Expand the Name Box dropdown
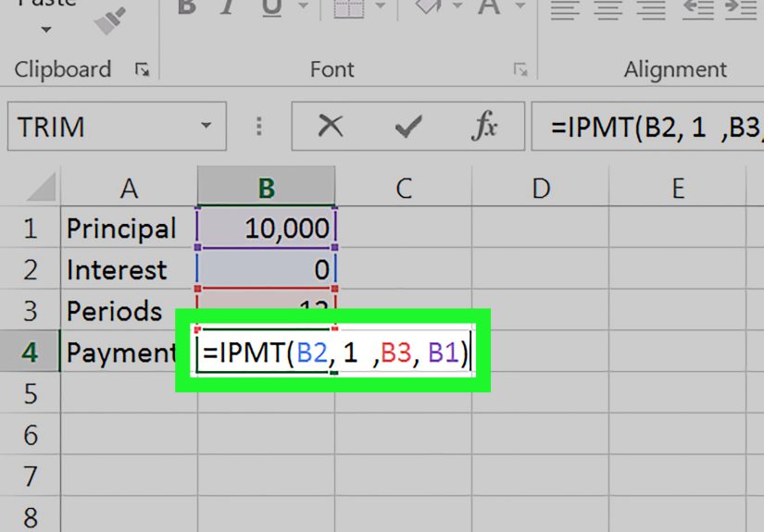 (x=207, y=126)
